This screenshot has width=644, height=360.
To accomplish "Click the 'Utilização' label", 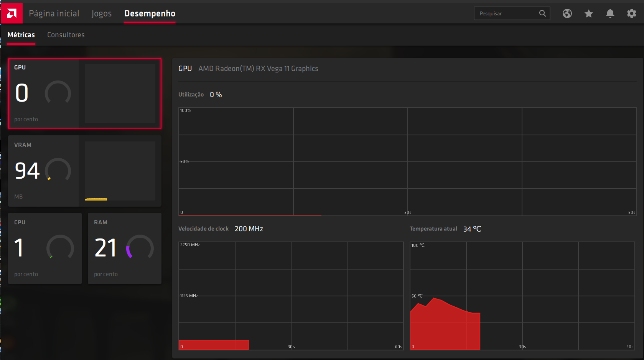I will tap(191, 95).
